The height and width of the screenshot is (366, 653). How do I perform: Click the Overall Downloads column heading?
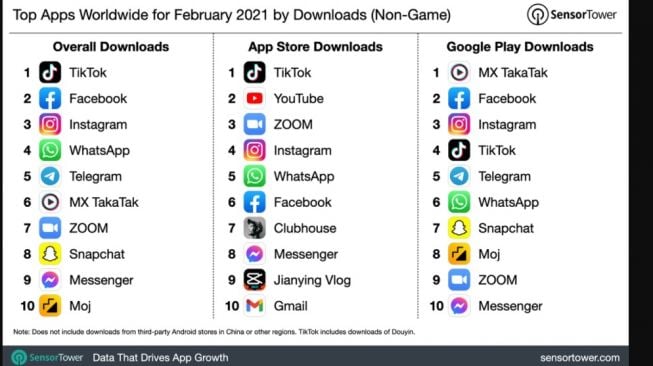111,47
